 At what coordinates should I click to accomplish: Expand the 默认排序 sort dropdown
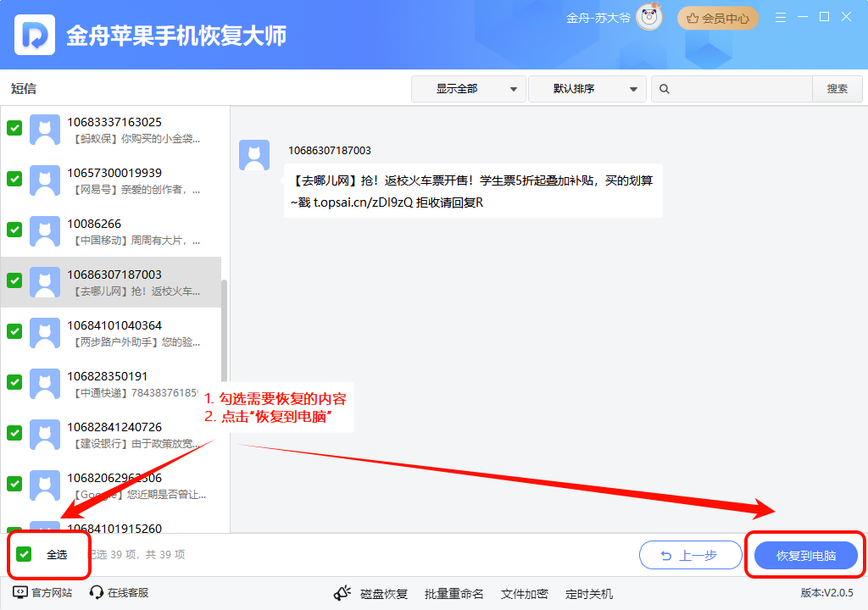tap(587, 89)
